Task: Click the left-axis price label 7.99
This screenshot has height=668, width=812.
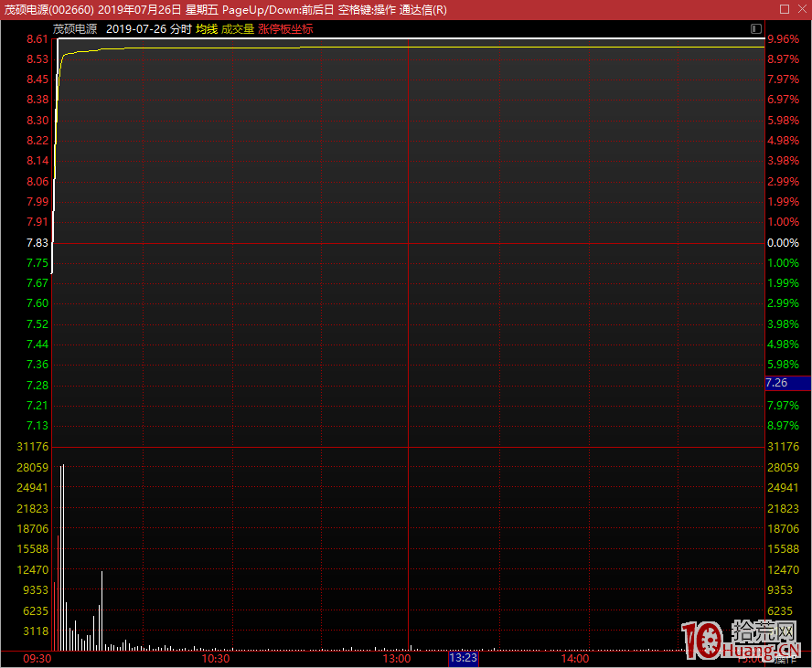Action: [37, 202]
